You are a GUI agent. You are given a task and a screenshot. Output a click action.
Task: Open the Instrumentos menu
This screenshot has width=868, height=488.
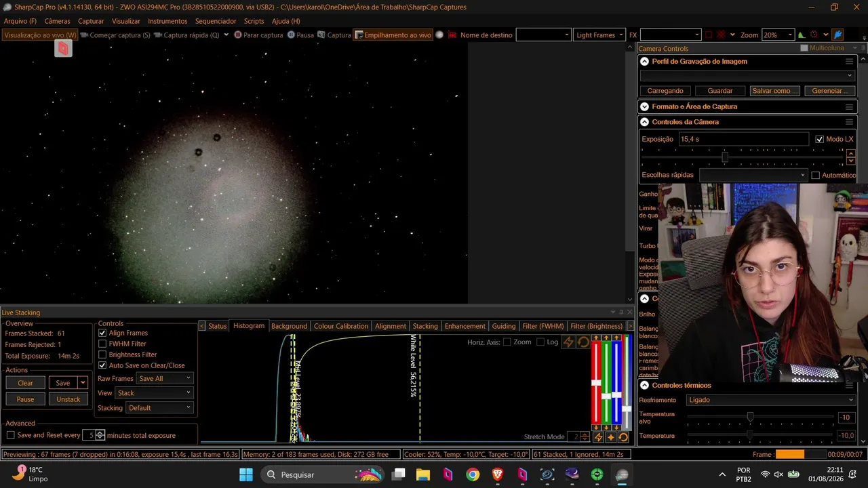167,21
